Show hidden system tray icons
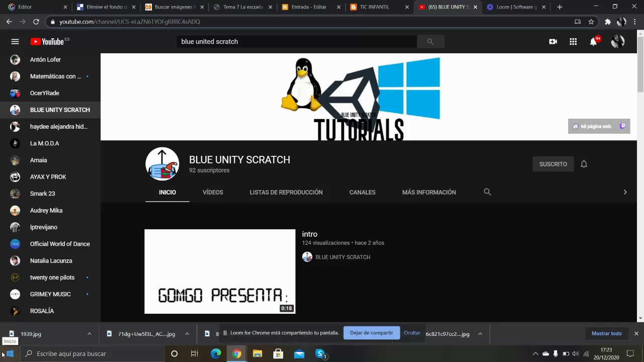Screen dimensions: 644x362 coord(535,354)
